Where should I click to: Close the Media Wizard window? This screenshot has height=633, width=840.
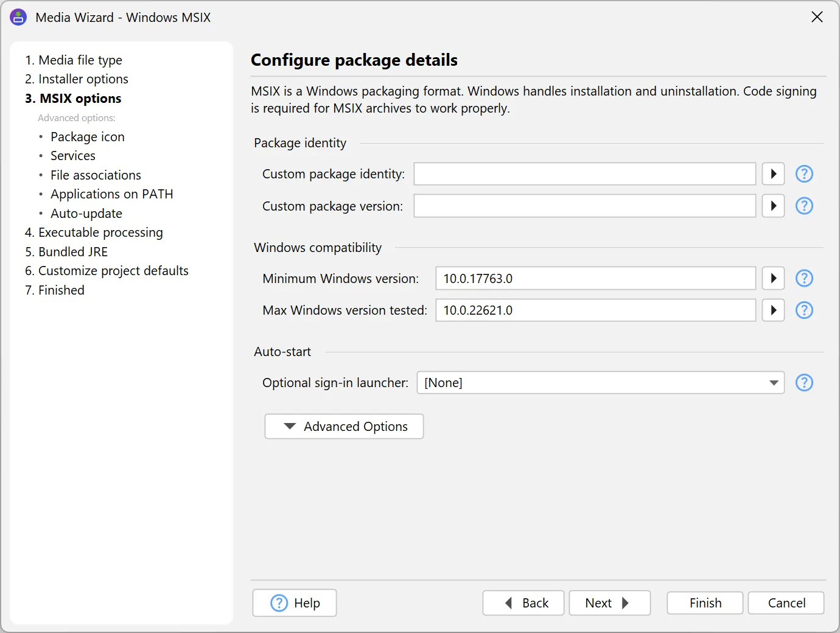coord(817,17)
